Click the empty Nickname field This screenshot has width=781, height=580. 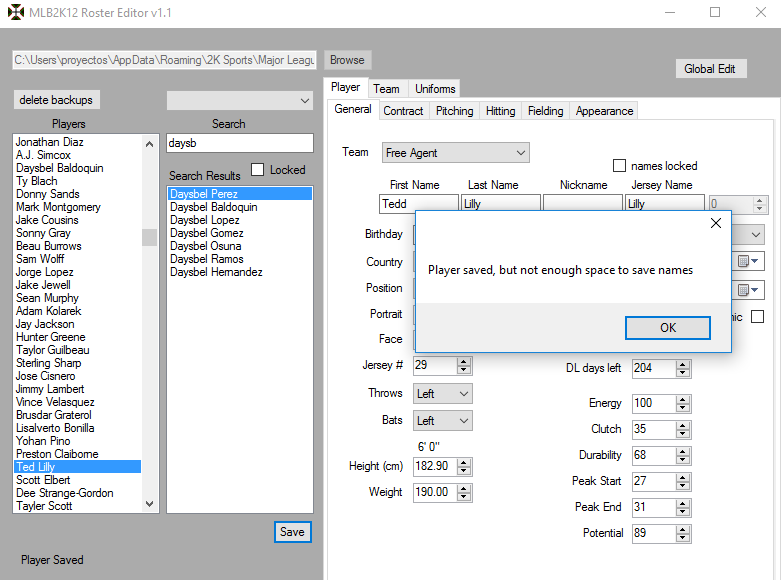coord(582,204)
